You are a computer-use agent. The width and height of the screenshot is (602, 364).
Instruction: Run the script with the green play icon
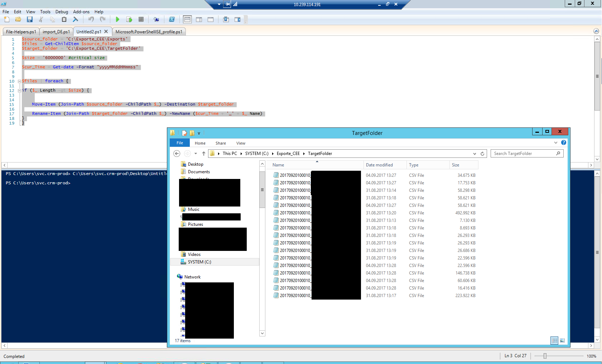click(x=117, y=19)
